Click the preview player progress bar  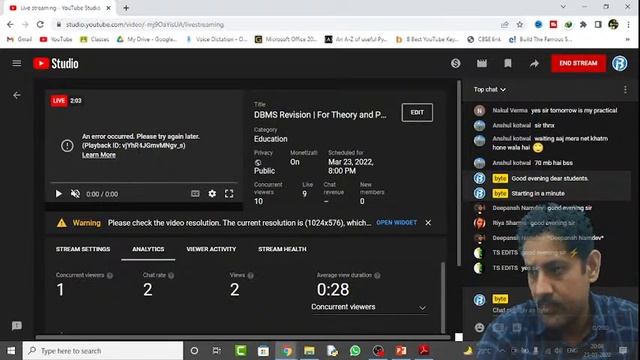pyautogui.click(x=144, y=182)
